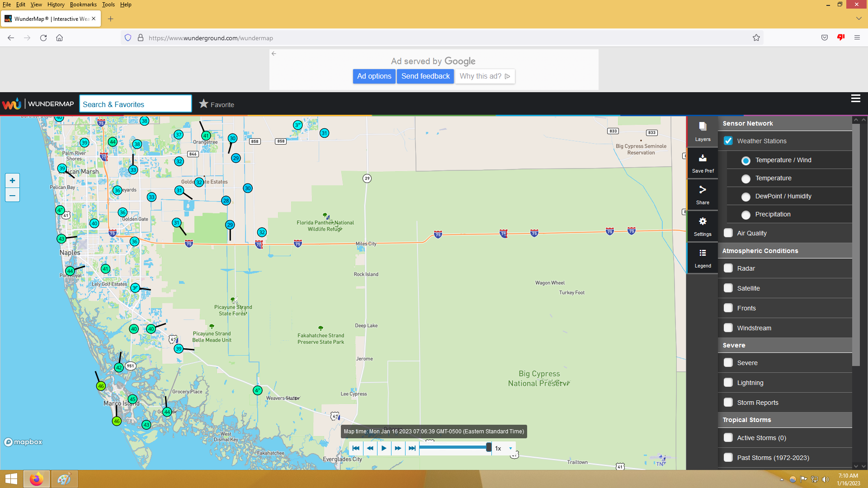868x488 pixels.
Task: Collapse the Tropical Storms section header
Action: pyautogui.click(x=785, y=420)
